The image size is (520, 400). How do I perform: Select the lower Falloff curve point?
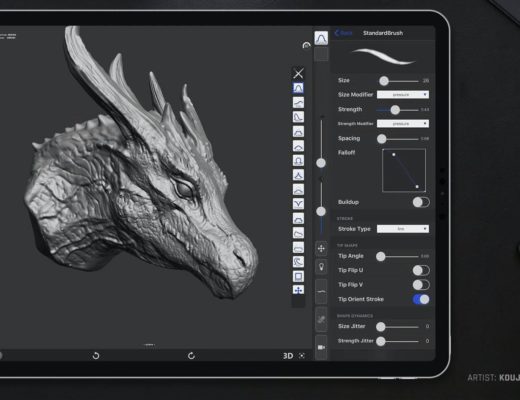coord(417,187)
